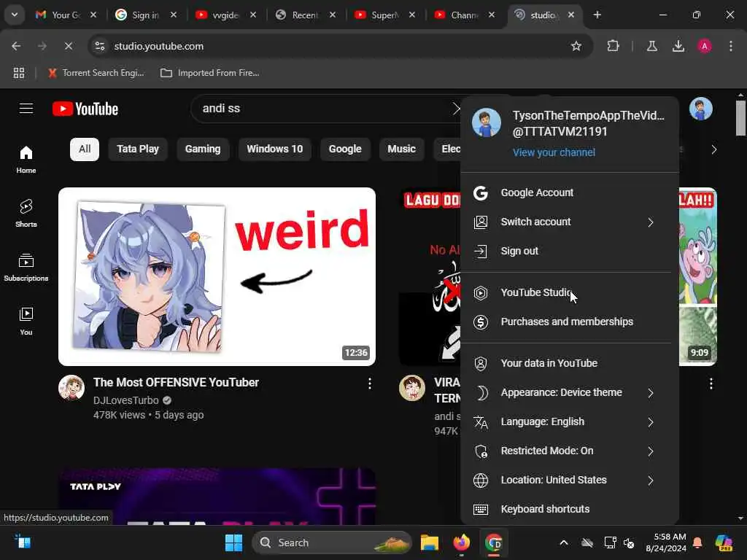Open Chrome three-dot menu
The image size is (747, 560).
[x=731, y=46]
